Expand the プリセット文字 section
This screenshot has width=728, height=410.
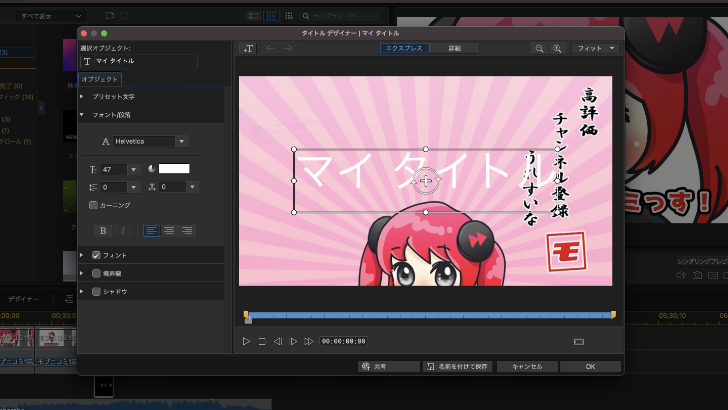point(82,97)
